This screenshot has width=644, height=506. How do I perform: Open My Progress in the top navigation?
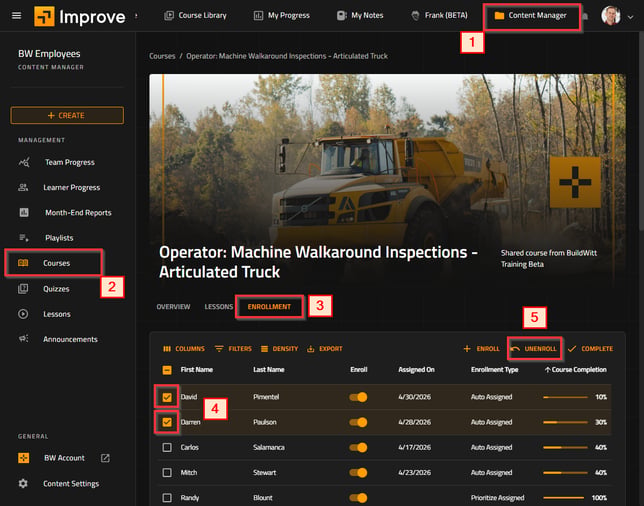point(281,16)
